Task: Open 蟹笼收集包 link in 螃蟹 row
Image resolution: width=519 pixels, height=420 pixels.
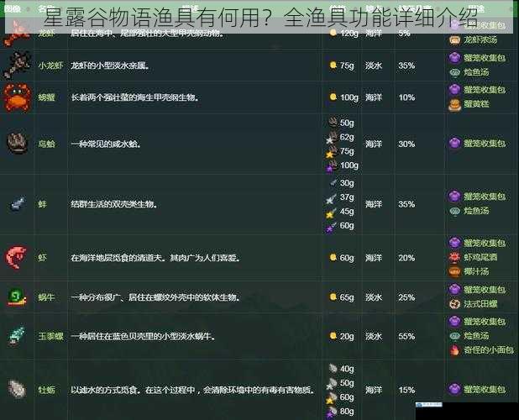Action: 485,90
